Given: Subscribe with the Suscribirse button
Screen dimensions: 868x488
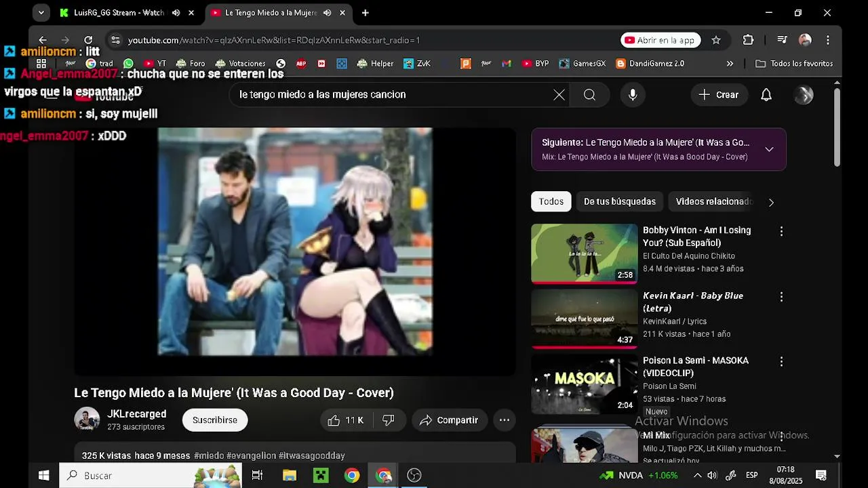Looking at the screenshot, I should (215, 420).
